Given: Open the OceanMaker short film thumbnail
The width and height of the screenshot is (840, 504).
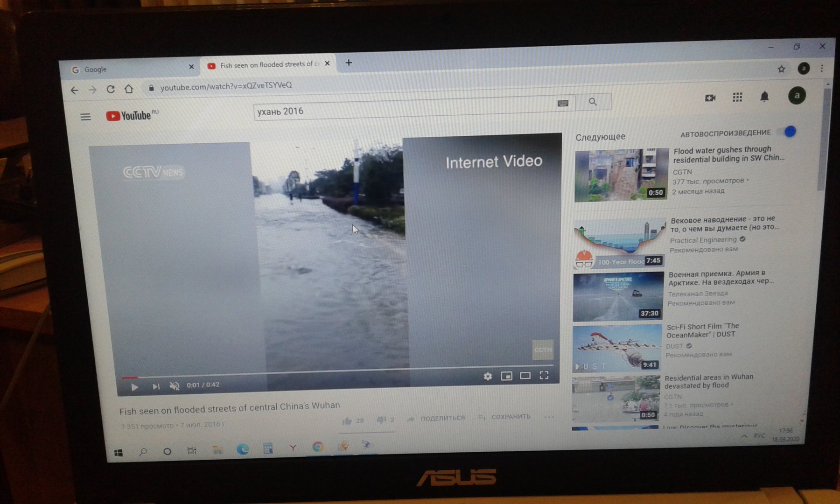Looking at the screenshot, I should pyautogui.click(x=617, y=348).
